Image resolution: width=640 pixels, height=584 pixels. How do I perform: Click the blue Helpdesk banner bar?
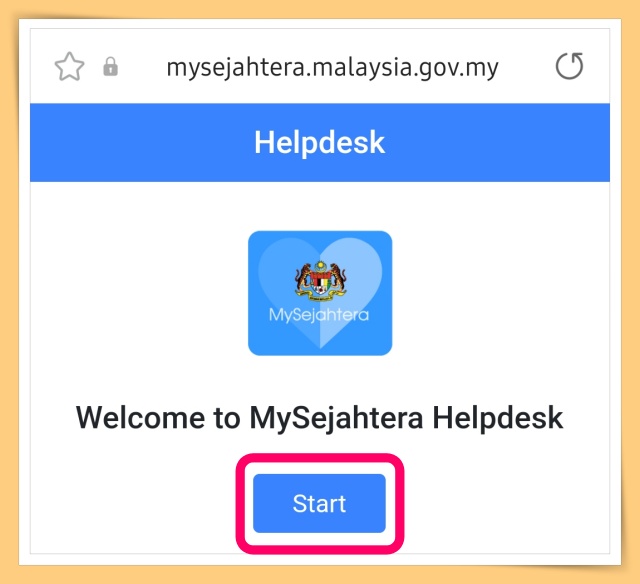tap(320, 142)
